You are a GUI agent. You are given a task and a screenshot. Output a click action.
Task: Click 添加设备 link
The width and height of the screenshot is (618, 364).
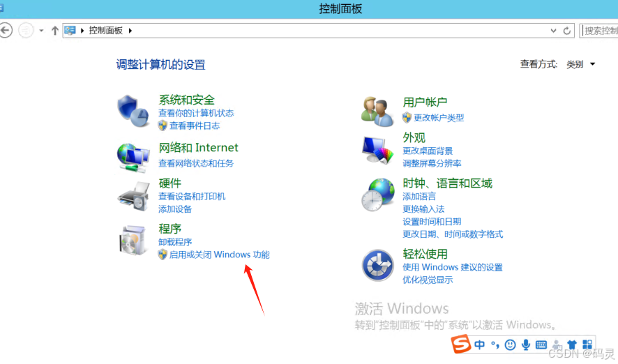coord(175,209)
